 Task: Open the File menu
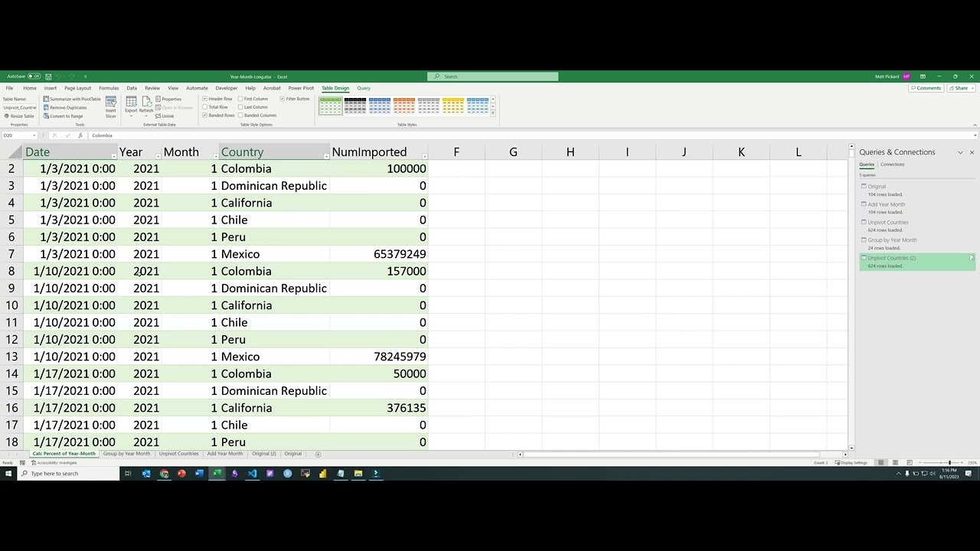click(9, 88)
